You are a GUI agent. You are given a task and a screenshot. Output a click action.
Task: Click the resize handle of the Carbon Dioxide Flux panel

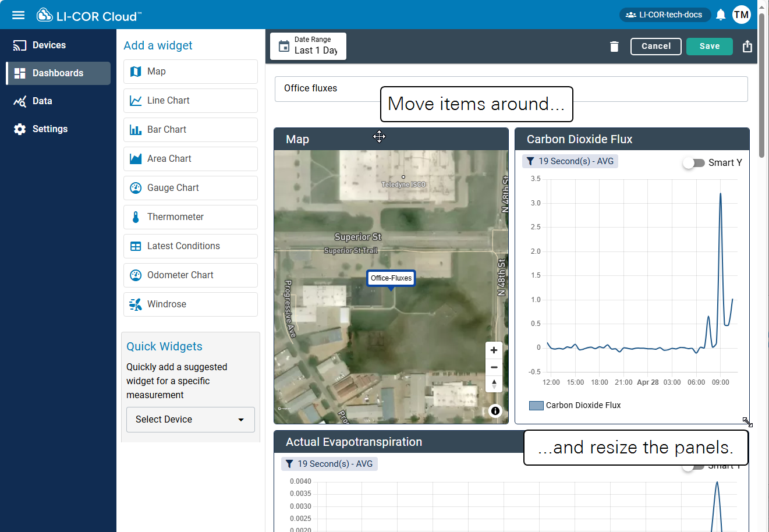(747, 422)
